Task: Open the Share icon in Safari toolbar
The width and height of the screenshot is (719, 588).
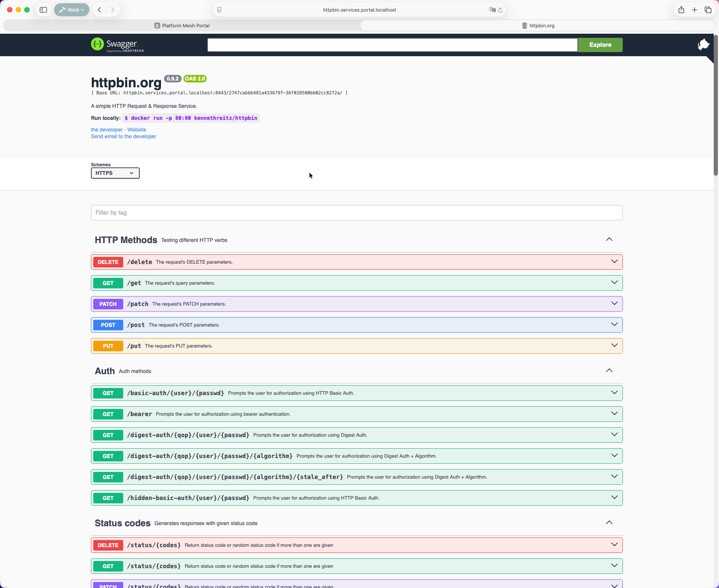Action: pos(681,10)
